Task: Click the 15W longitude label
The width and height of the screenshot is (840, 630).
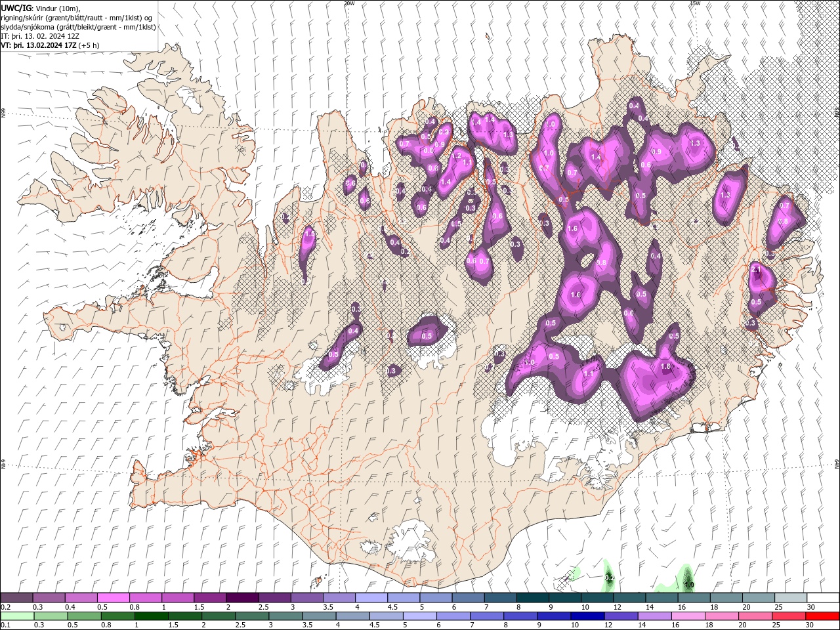Action: (x=695, y=3)
